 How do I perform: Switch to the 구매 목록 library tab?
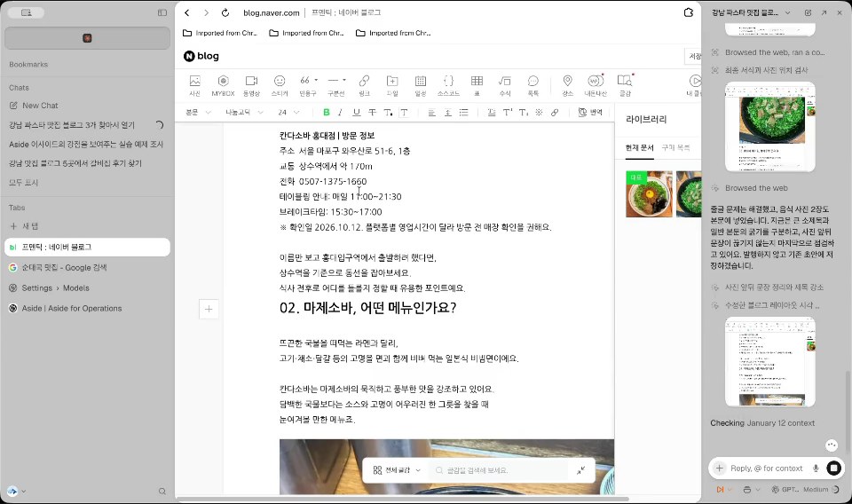coord(676,147)
